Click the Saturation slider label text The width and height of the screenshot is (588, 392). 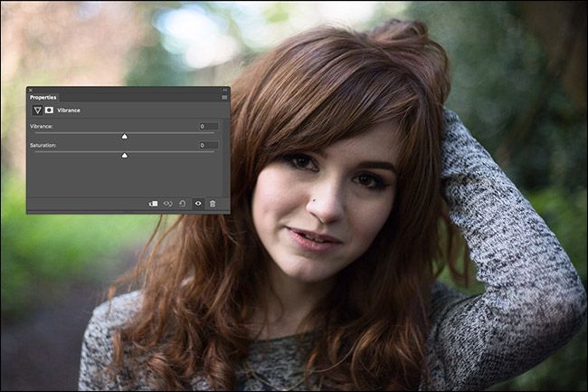click(43, 145)
